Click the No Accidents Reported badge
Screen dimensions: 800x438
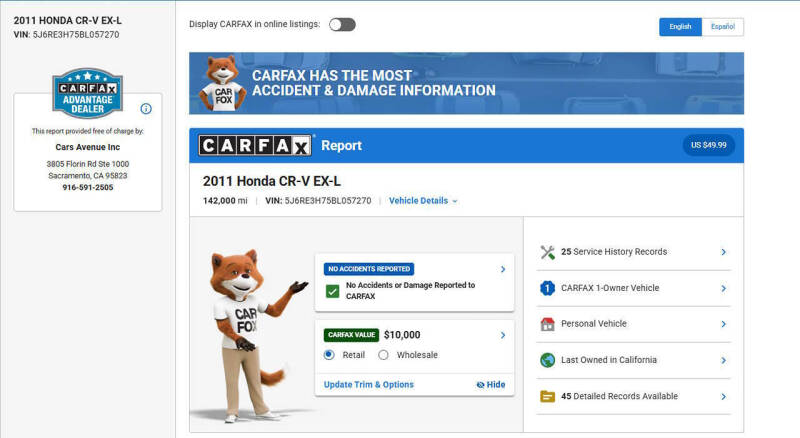click(369, 269)
